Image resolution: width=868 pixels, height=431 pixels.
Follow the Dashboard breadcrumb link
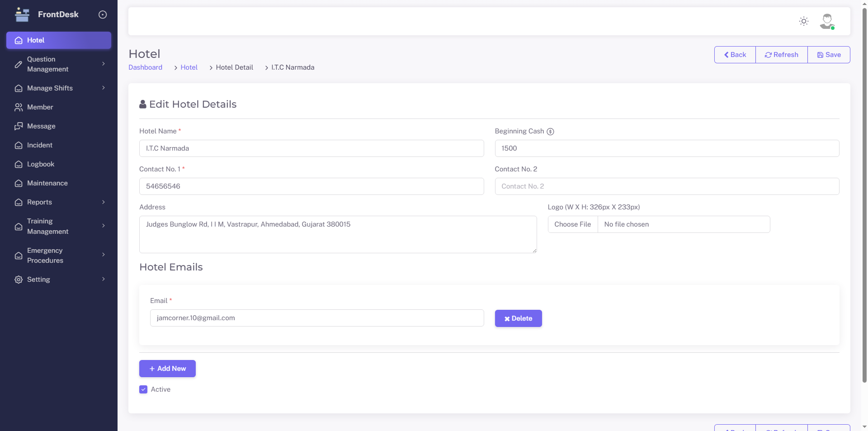[145, 67]
